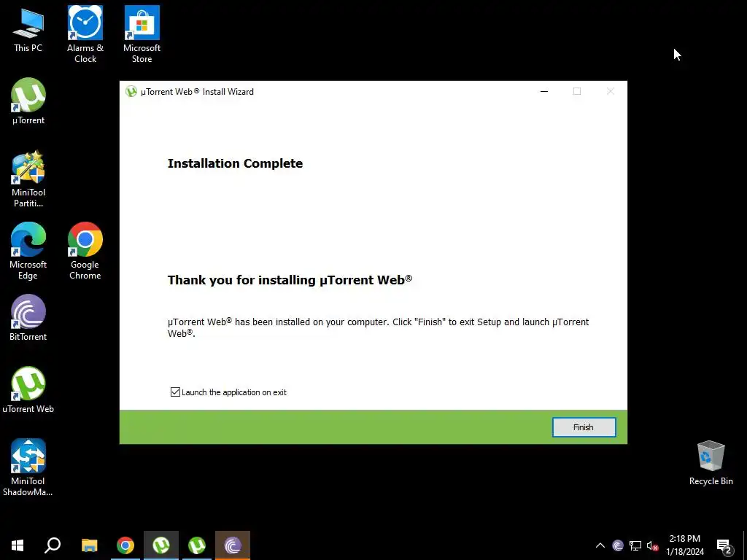This screenshot has height=560, width=747.
Task: Click the Finish button in the wizard
Action: (584, 427)
